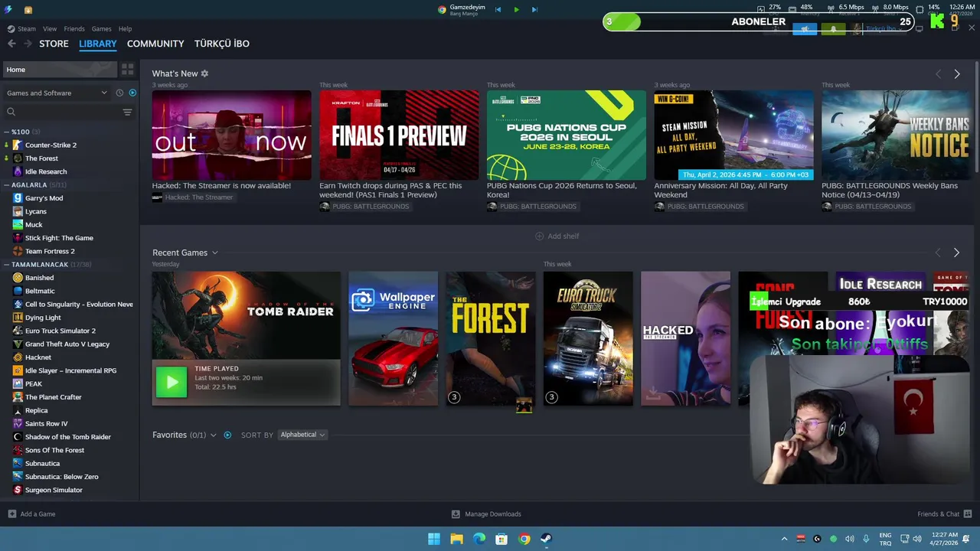Click the Surgeon Simulator icon
Screen dimensions: 980x551
tap(18, 490)
